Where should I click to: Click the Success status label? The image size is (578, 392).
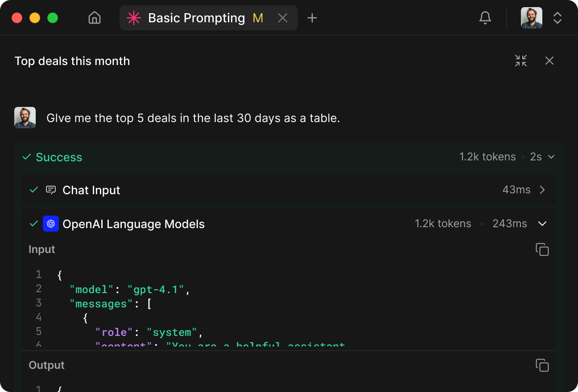point(59,157)
